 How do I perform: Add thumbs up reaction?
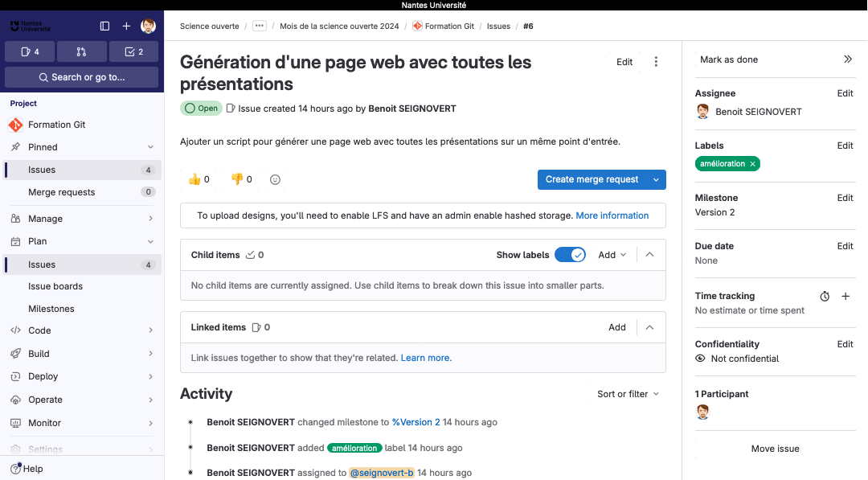tap(199, 179)
